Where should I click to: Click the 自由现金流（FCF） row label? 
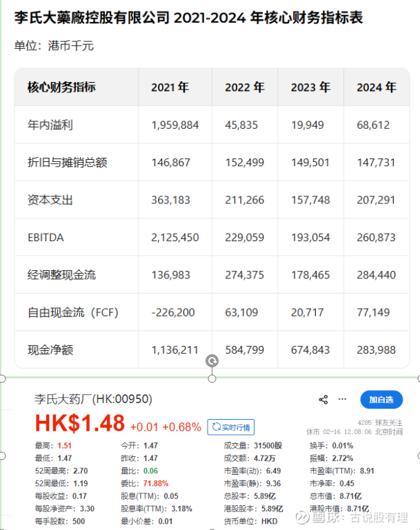[73, 312]
